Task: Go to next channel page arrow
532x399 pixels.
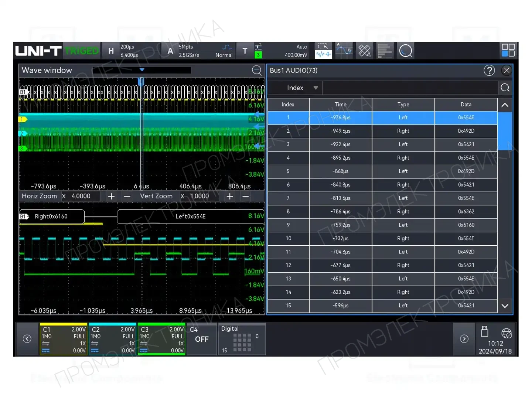Action: [464, 339]
